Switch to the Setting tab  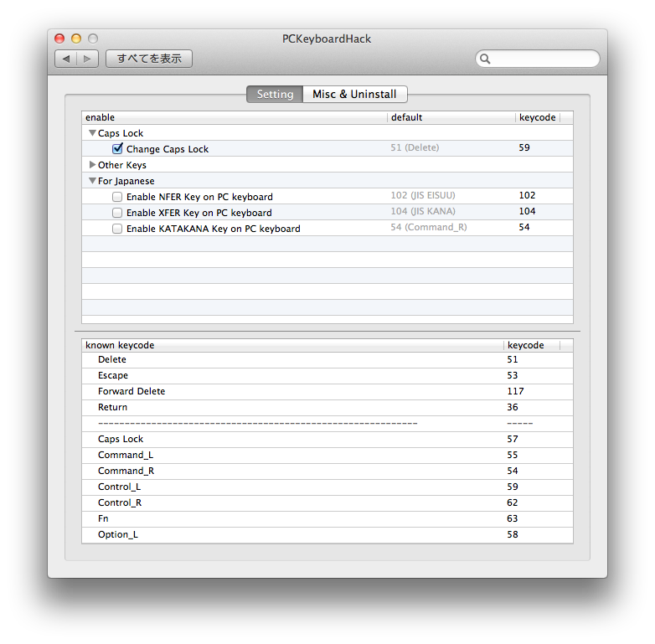[275, 94]
